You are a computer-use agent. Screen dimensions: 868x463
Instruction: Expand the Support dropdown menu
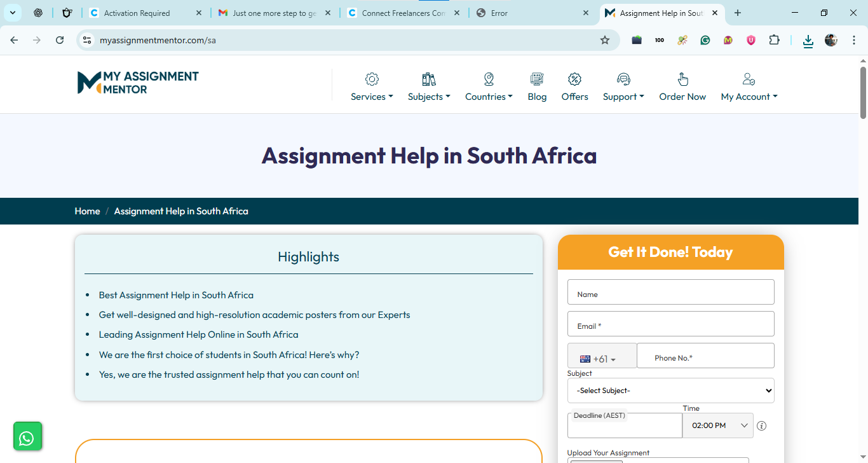coord(623,97)
